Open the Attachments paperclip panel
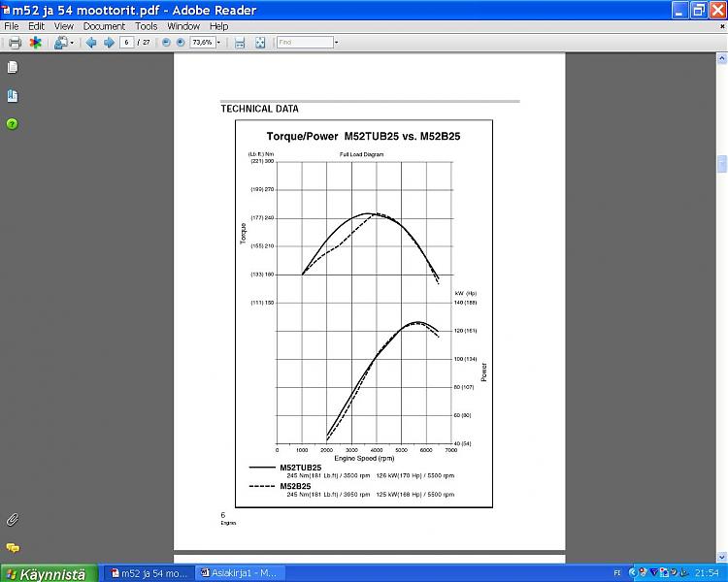The width and height of the screenshot is (728, 582). pyautogui.click(x=13, y=520)
